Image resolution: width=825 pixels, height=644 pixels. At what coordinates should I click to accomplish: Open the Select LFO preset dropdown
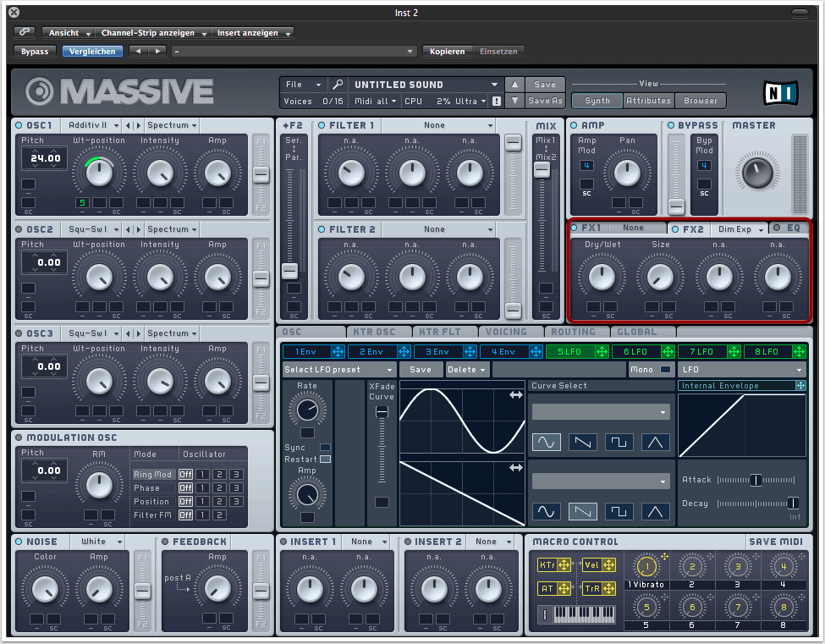(339, 370)
